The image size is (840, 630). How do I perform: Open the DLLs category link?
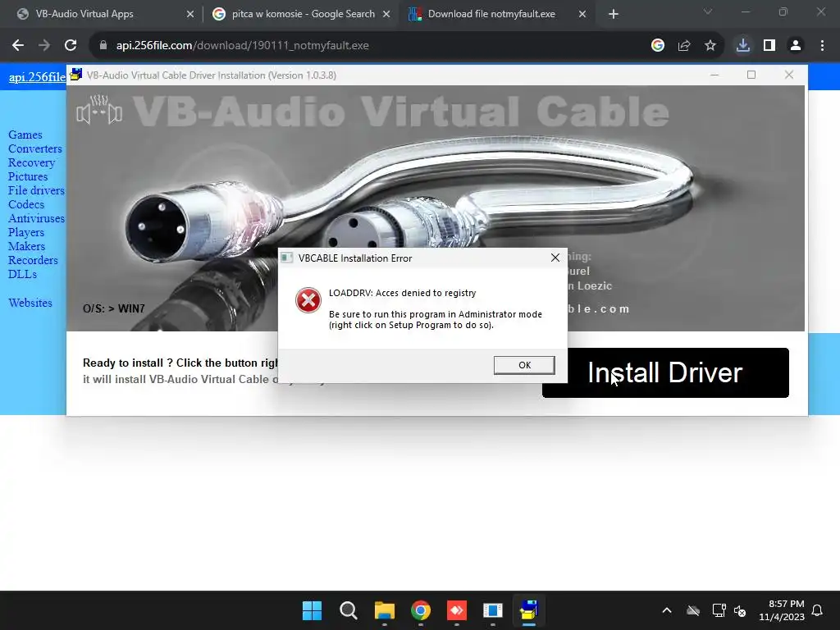[x=22, y=274]
